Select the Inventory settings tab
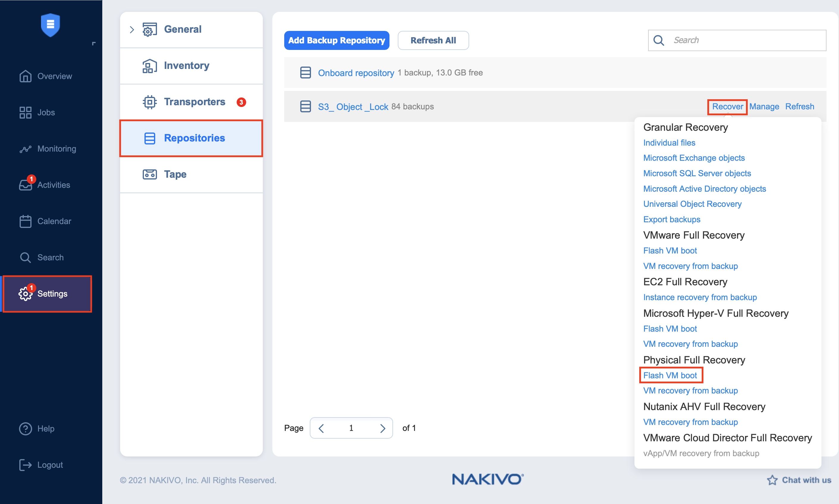The height and width of the screenshot is (504, 839). pyautogui.click(x=191, y=66)
